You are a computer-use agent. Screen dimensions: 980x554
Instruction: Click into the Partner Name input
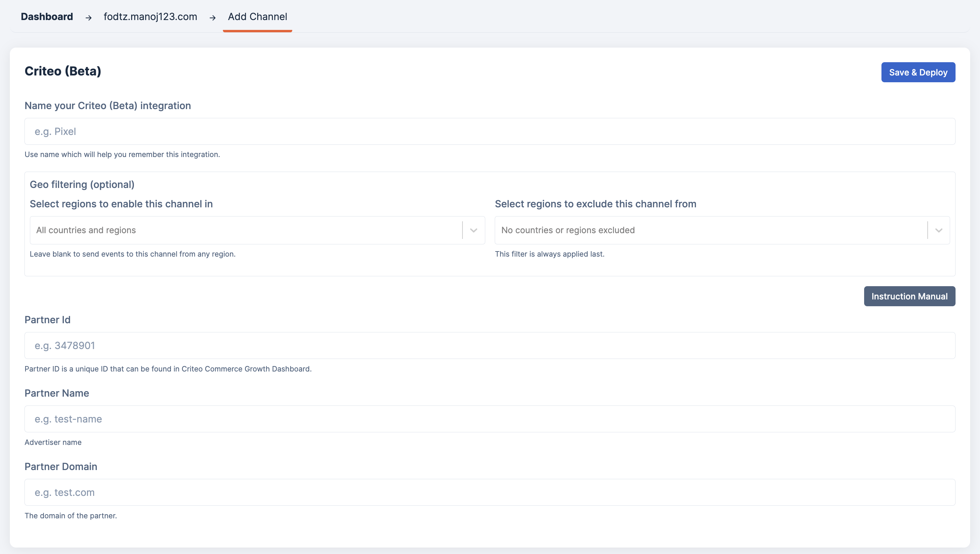pos(490,419)
